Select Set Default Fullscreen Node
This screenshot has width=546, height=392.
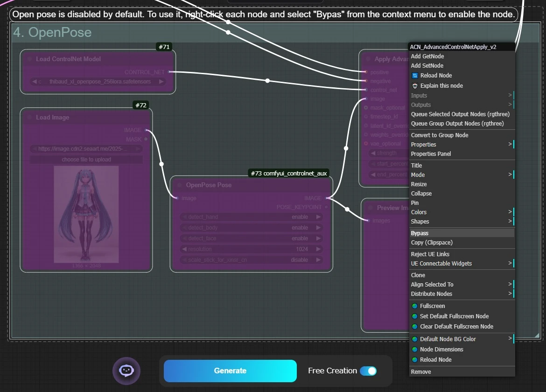pos(454,316)
